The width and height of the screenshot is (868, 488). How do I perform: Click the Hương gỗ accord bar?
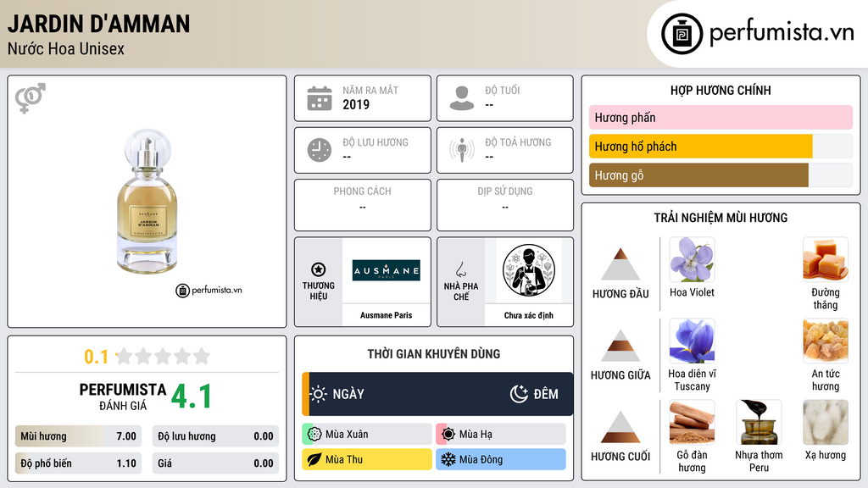(x=721, y=175)
